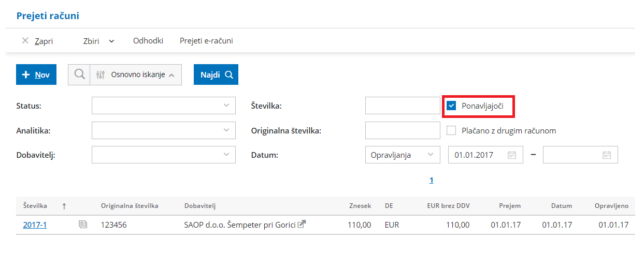Viewport: 644px width, 254px height.
Task: Click the magnifier icon in search box
Action: click(79, 74)
